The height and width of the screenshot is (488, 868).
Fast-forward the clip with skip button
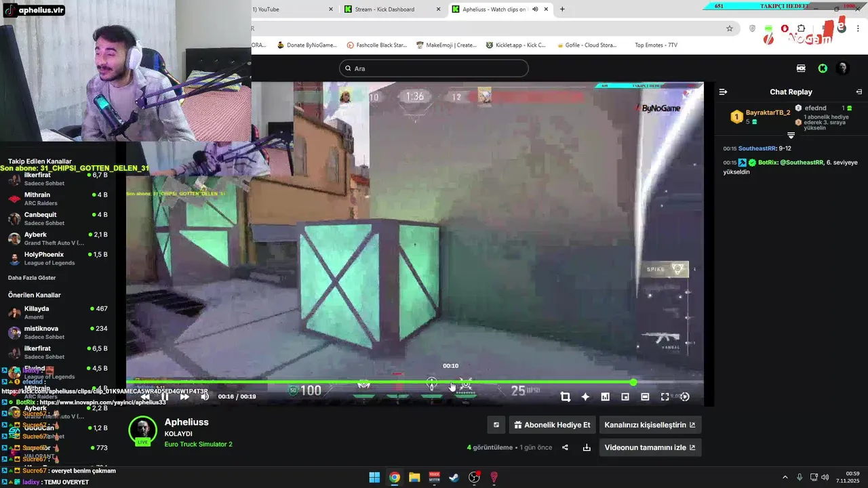click(x=184, y=396)
